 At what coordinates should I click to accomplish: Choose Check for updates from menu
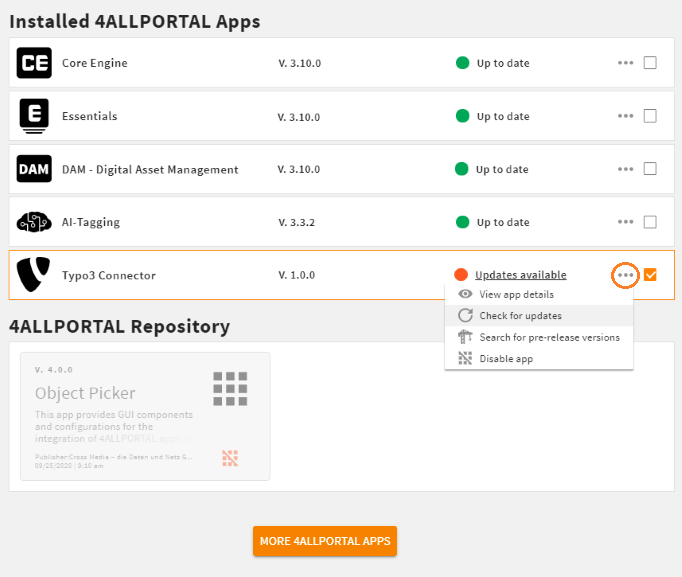pyautogui.click(x=538, y=316)
